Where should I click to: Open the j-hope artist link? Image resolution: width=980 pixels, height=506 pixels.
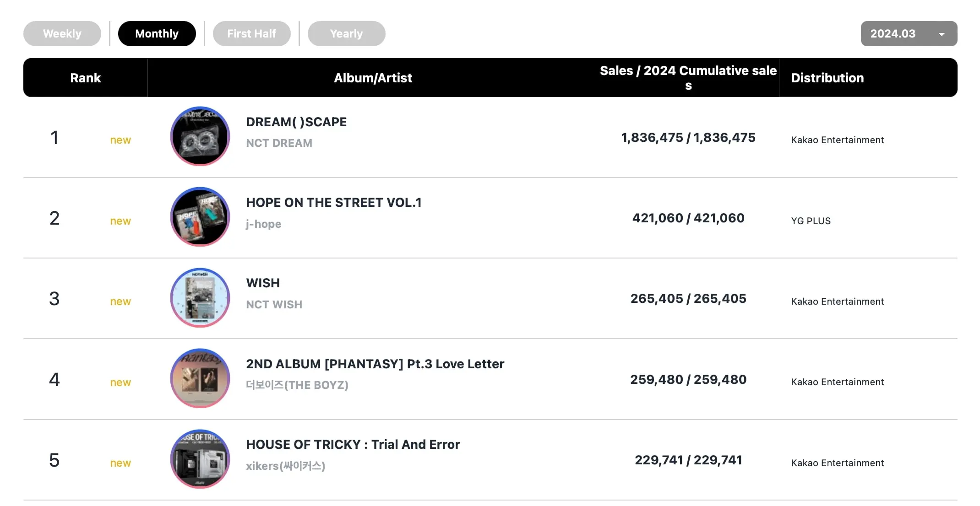(x=263, y=224)
